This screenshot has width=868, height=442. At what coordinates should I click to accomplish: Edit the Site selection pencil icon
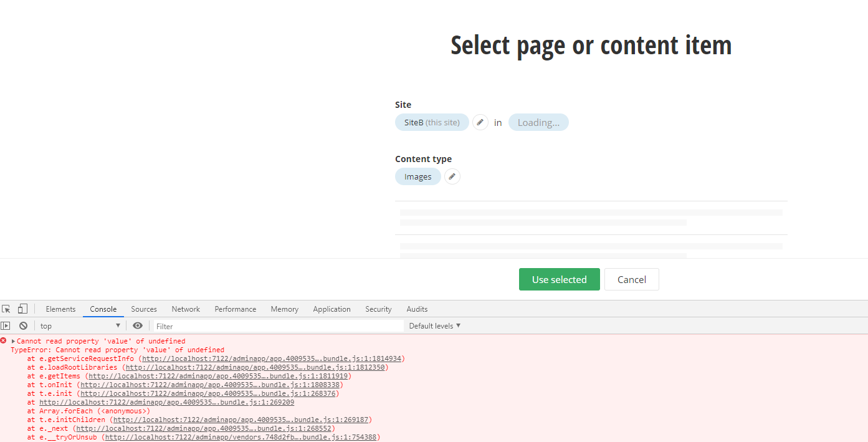click(x=480, y=122)
